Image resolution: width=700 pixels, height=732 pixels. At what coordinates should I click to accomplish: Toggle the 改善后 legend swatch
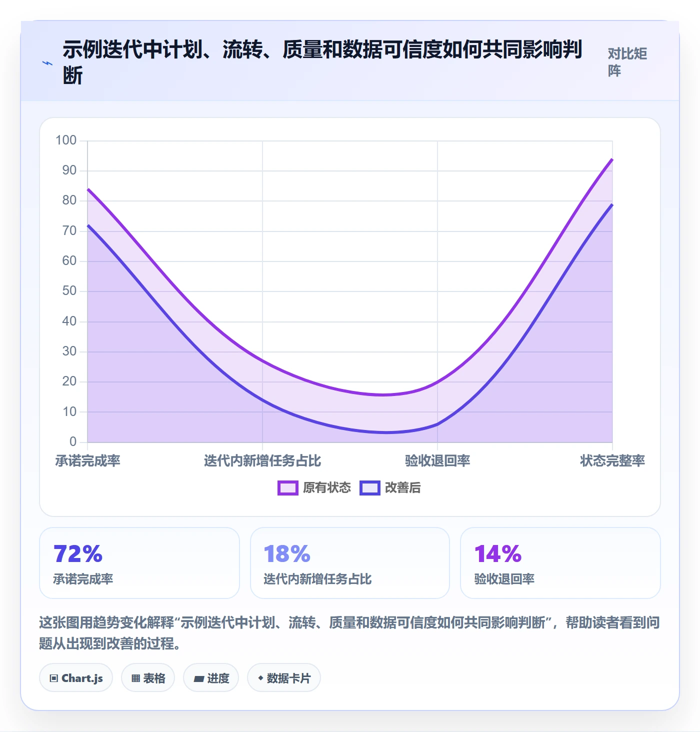coord(370,488)
